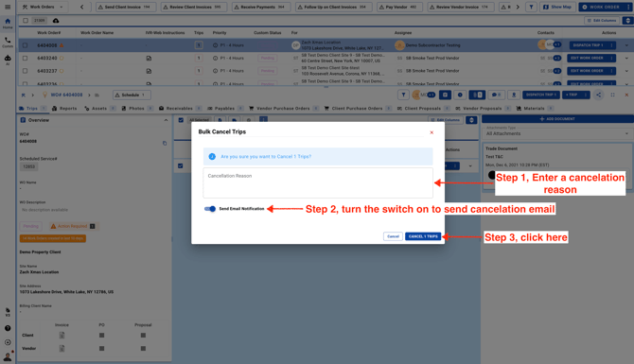The image size is (634, 364).
Task: Open the help question mark icon
Action: (x=8, y=328)
